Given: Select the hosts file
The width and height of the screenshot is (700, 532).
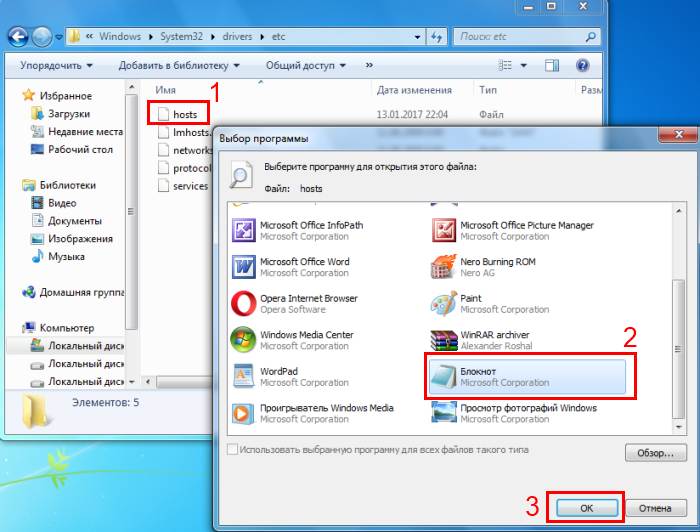Looking at the screenshot, I should [184, 114].
